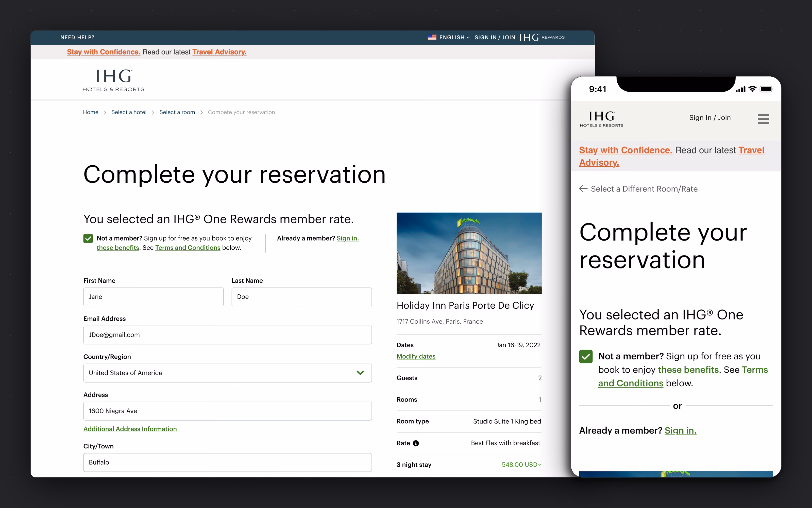Click 1717 Collins Ave, Paris, France address
The height and width of the screenshot is (508, 812).
439,322
